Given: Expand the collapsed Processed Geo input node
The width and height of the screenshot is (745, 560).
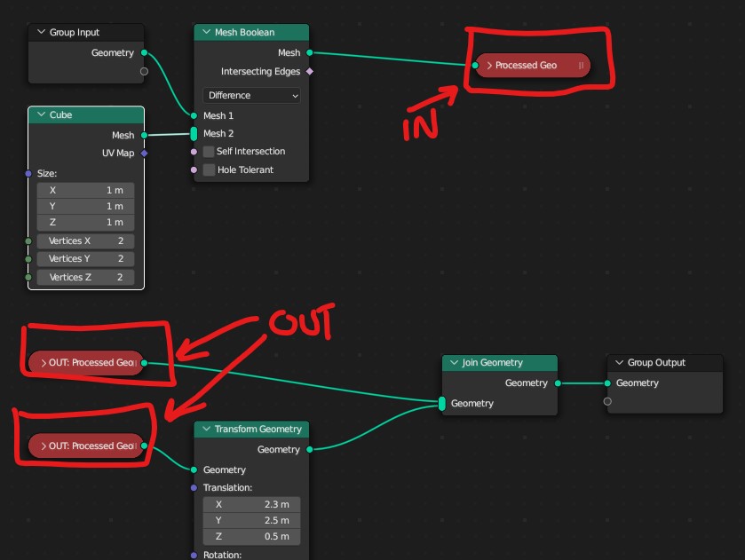Looking at the screenshot, I should point(489,66).
